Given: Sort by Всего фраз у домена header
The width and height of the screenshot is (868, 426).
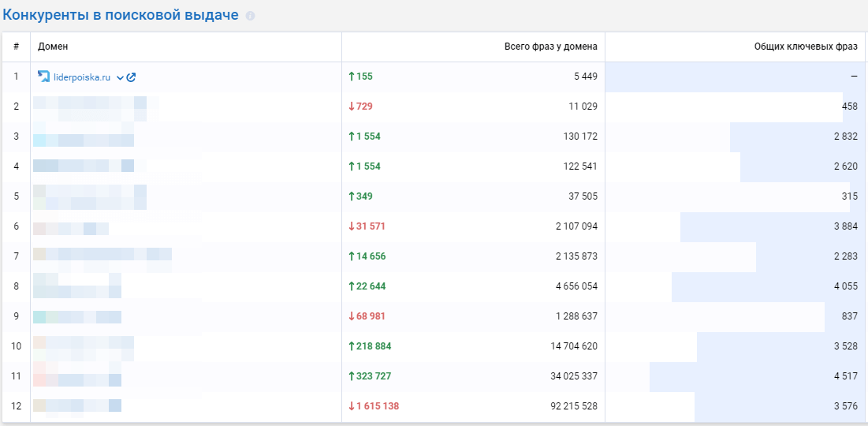Looking at the screenshot, I should [551, 47].
